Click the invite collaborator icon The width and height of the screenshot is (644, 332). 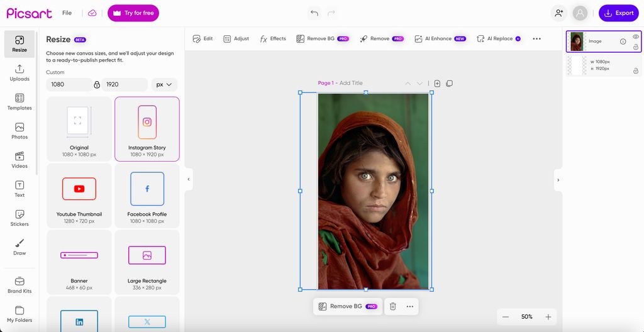(558, 13)
